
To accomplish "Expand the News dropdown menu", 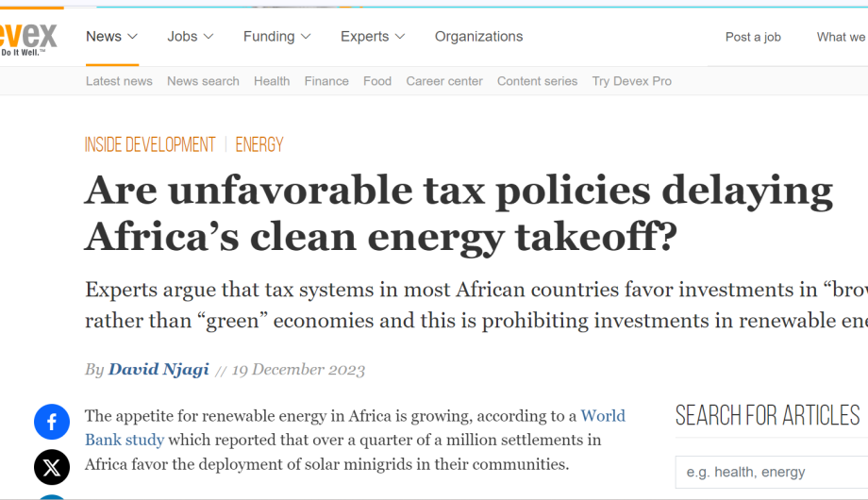I will coord(111,37).
